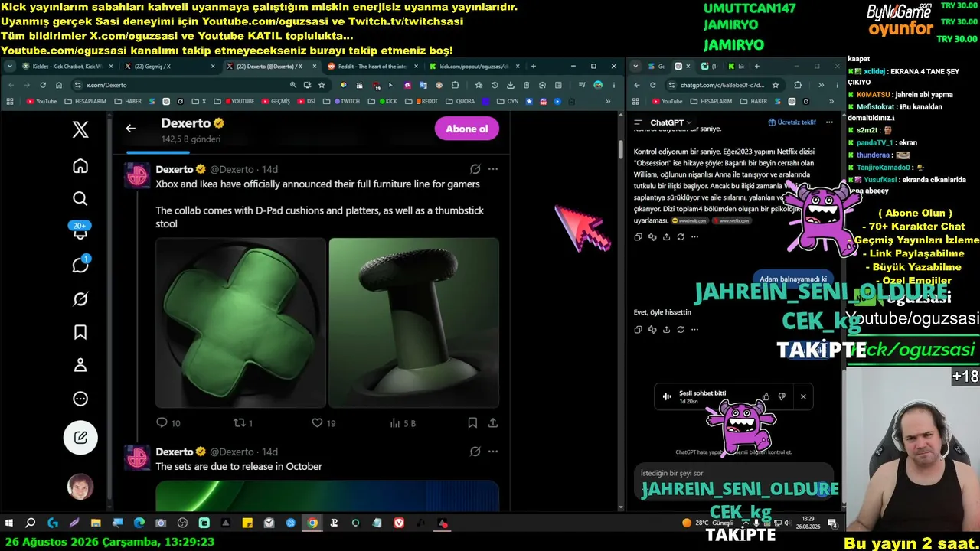Open the www.netflix.com source link
This screenshot has width=980, height=551.
coord(731,221)
